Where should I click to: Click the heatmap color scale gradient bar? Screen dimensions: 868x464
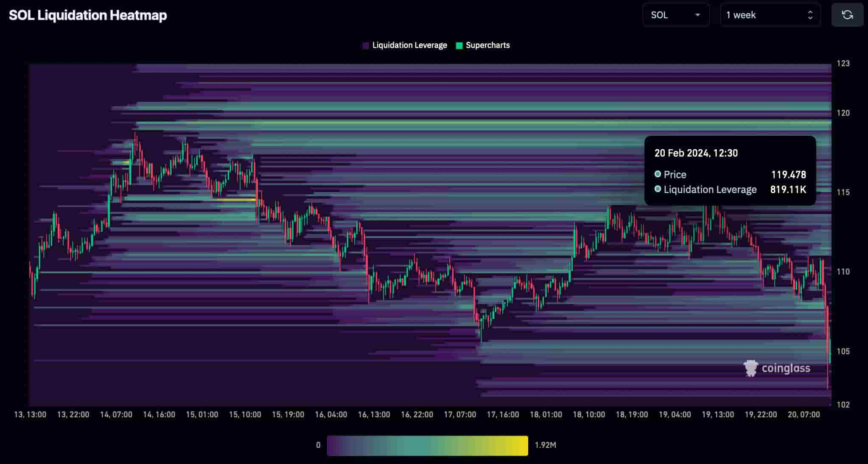click(x=428, y=445)
